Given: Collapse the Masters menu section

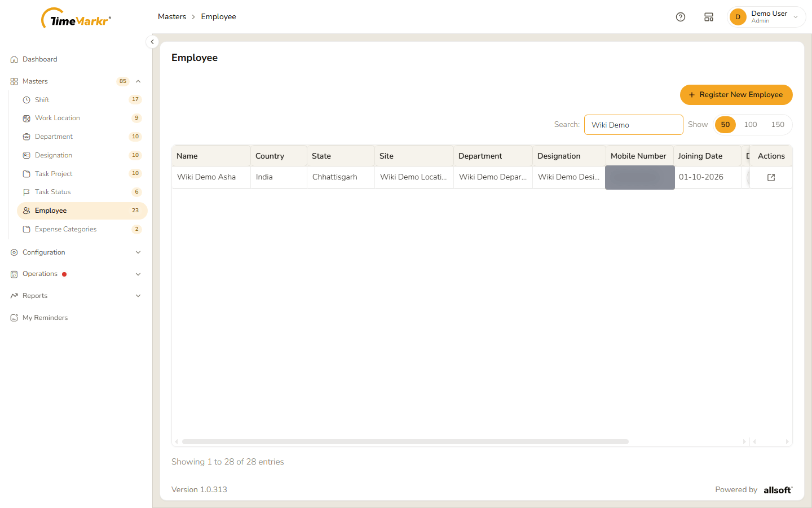Looking at the screenshot, I should [138, 81].
